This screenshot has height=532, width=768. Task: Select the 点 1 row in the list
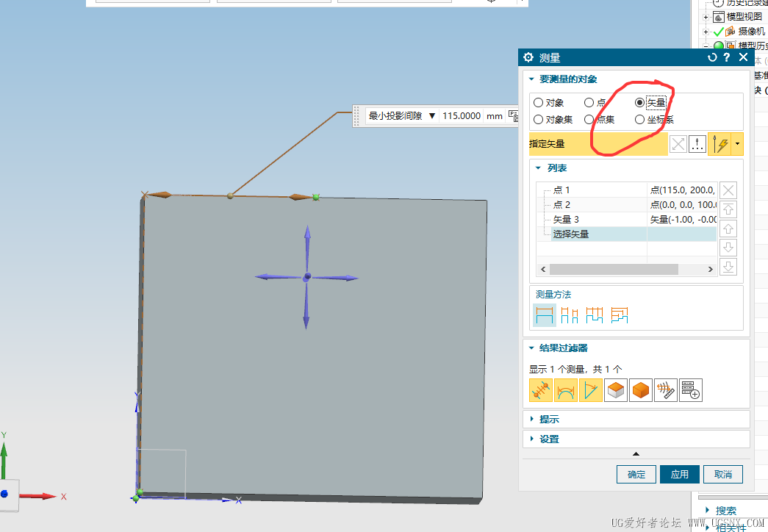628,190
